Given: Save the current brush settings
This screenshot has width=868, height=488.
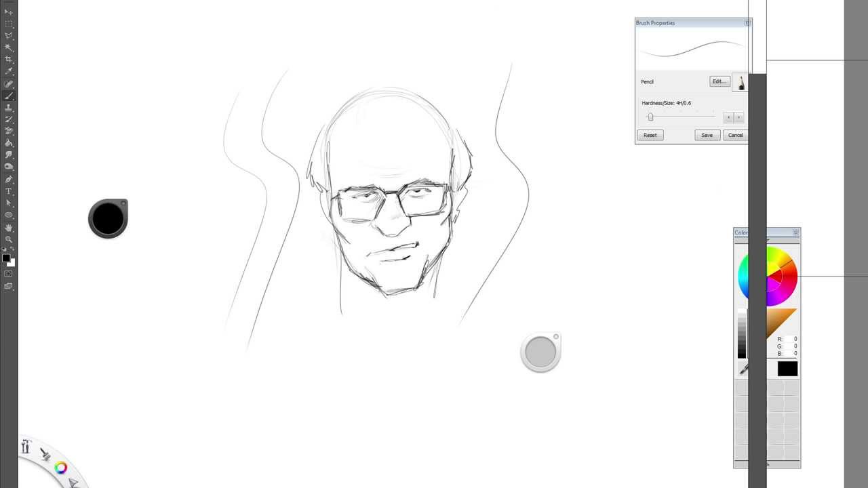Looking at the screenshot, I should click(x=707, y=135).
